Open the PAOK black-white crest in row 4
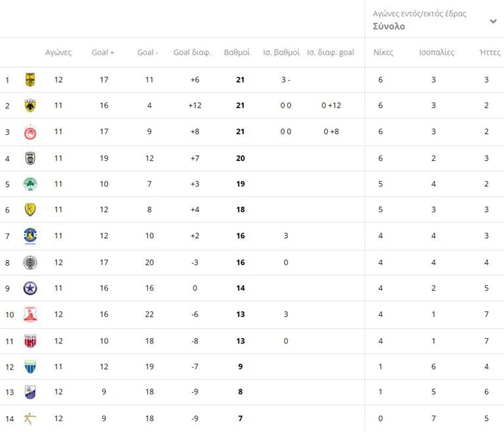Image resolution: width=504 pixels, height=432 pixels. point(30,158)
